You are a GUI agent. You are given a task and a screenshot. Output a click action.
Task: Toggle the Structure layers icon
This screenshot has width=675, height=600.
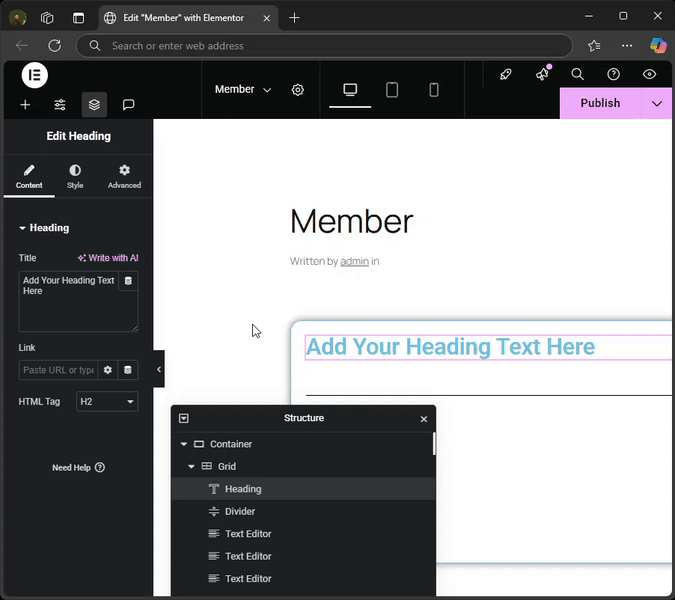point(94,105)
